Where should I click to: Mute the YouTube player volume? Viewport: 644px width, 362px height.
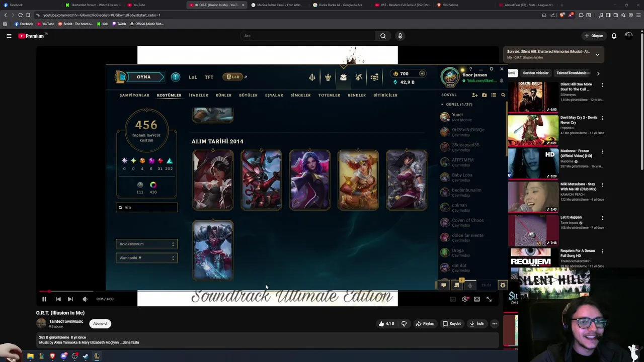85,299
